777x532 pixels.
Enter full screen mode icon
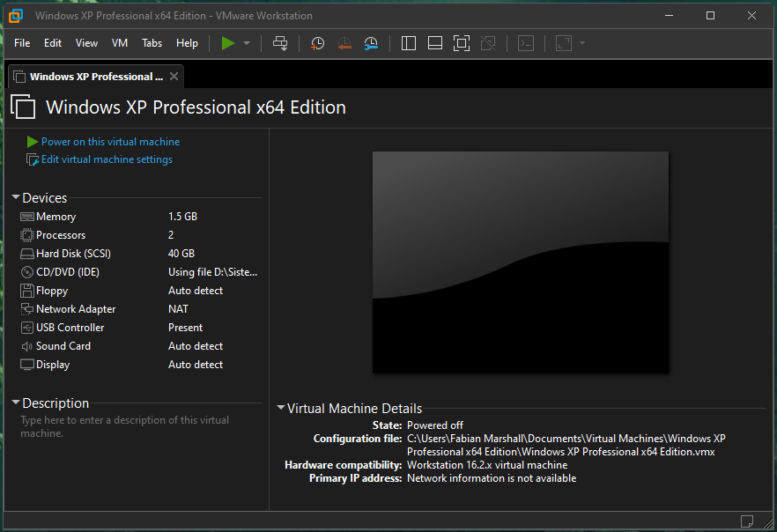(462, 43)
